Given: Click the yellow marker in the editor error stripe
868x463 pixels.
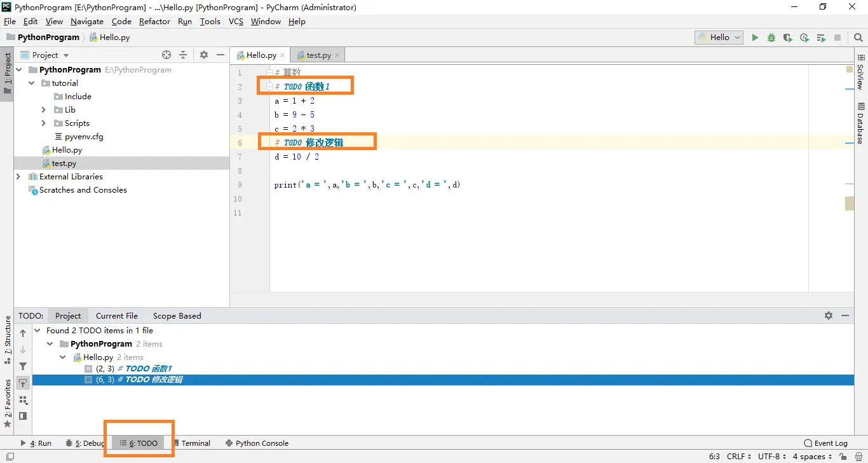Looking at the screenshot, I should click(850, 203).
